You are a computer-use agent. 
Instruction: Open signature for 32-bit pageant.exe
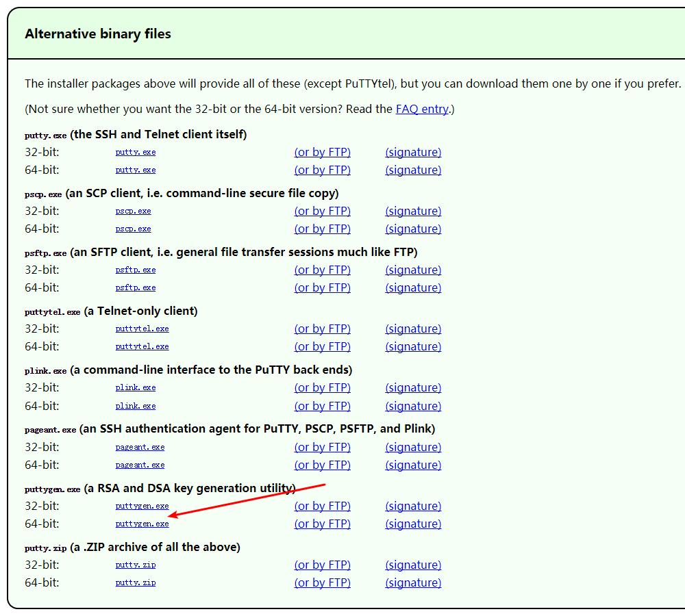tap(413, 448)
